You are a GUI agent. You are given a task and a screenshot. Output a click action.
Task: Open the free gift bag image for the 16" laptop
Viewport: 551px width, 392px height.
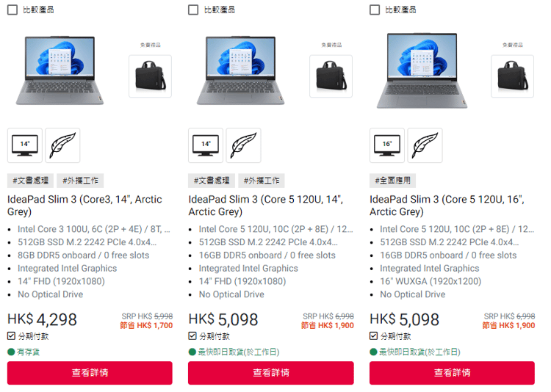pyautogui.click(x=512, y=76)
